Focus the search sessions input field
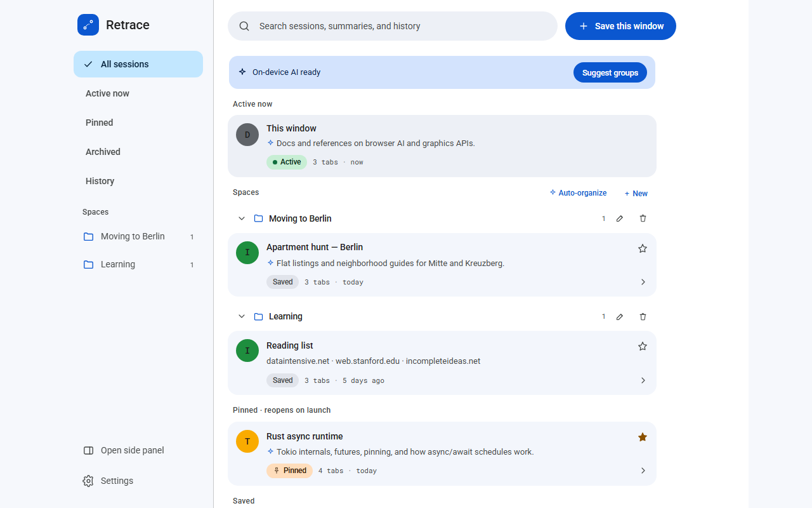This screenshot has width=812, height=508. 393,26
